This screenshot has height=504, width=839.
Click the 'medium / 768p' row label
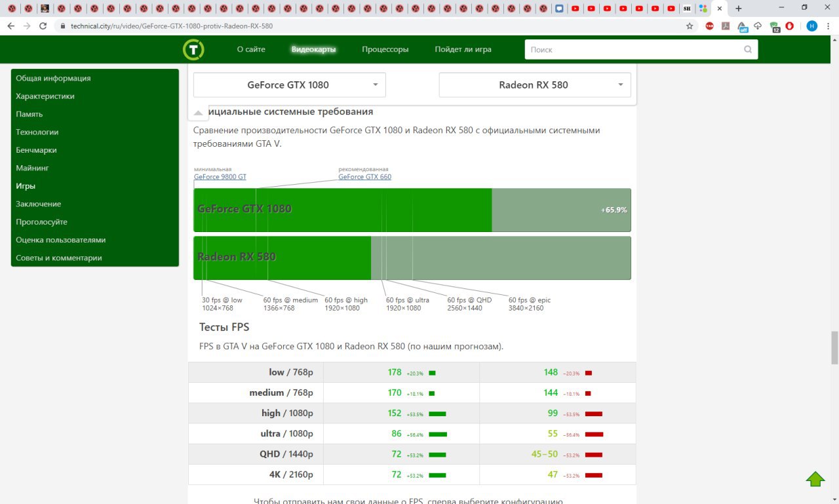pos(281,393)
